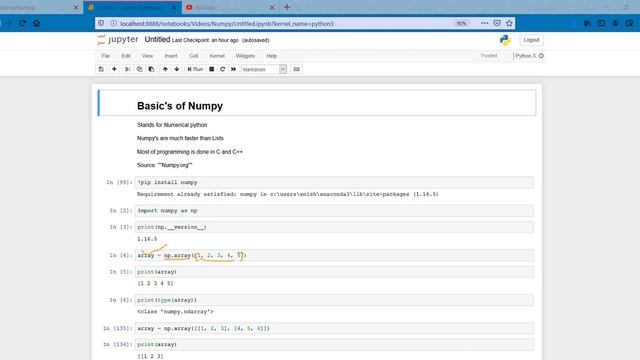Restart the kernel icon
This screenshot has height=360, width=640.
tap(222, 69)
